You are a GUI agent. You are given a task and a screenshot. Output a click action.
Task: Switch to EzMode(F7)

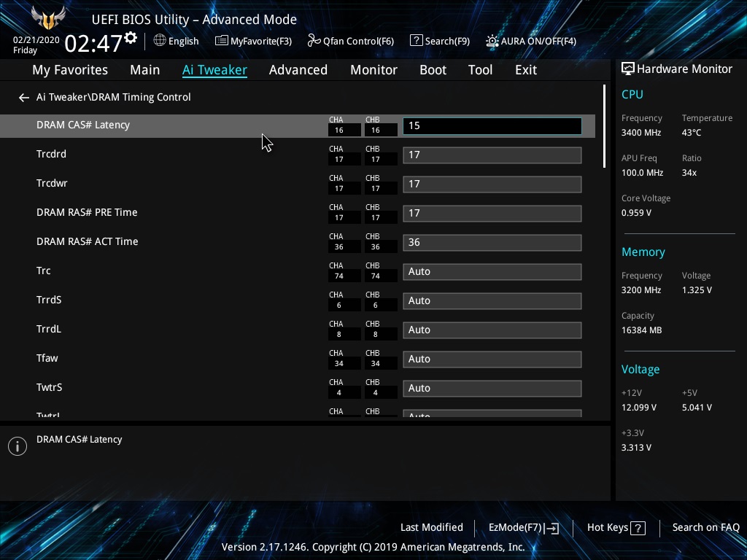[x=515, y=528]
